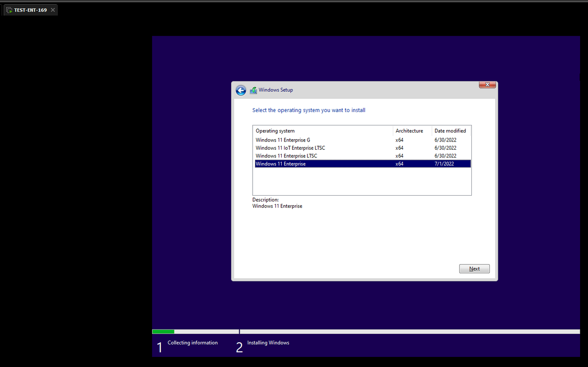Screen dimensions: 588x367
Task: Select the highlighted Windows 11 Enterprise row
Action: point(363,164)
